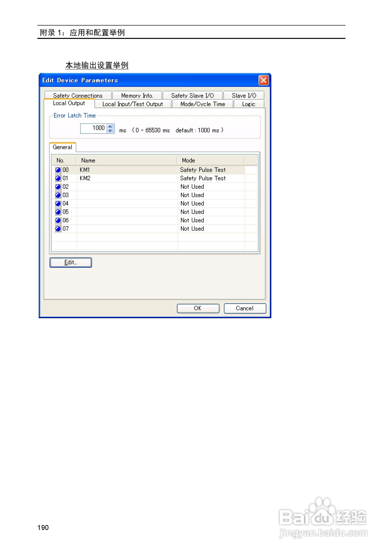This screenshot has height=555, width=392.
Task: Click the blue icon for output 01
Action: [x=58, y=178]
